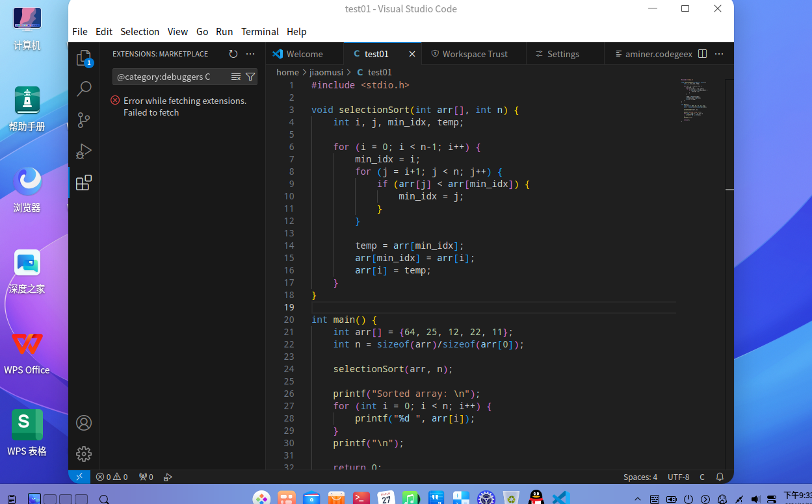Click the jiaomusi breadcrumb segment
812x504 pixels.
tap(326, 72)
